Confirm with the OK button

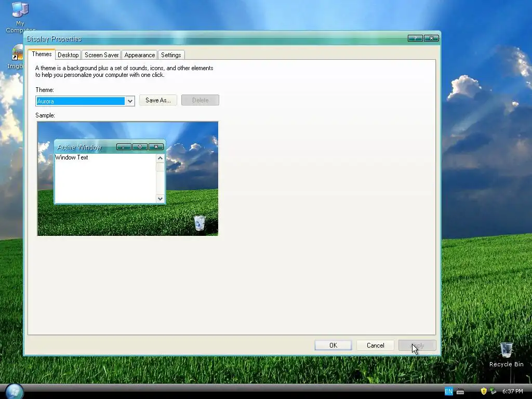click(333, 345)
